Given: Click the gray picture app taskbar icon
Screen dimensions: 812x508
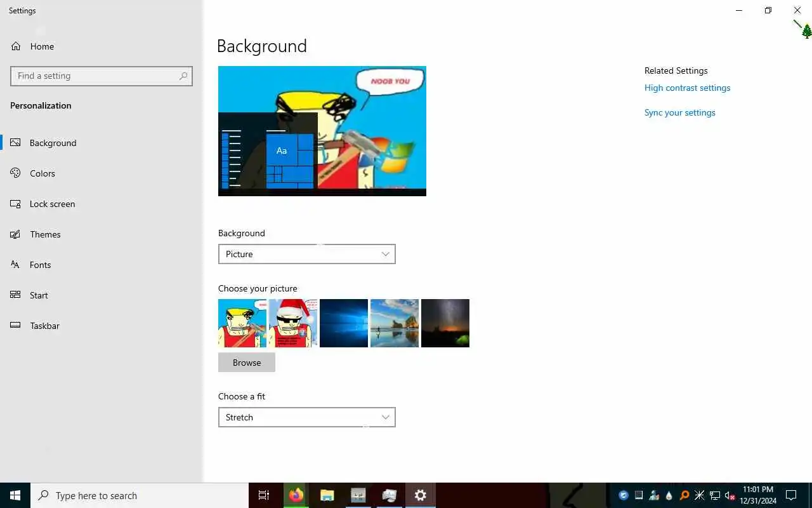Looking at the screenshot, I should [x=358, y=495].
